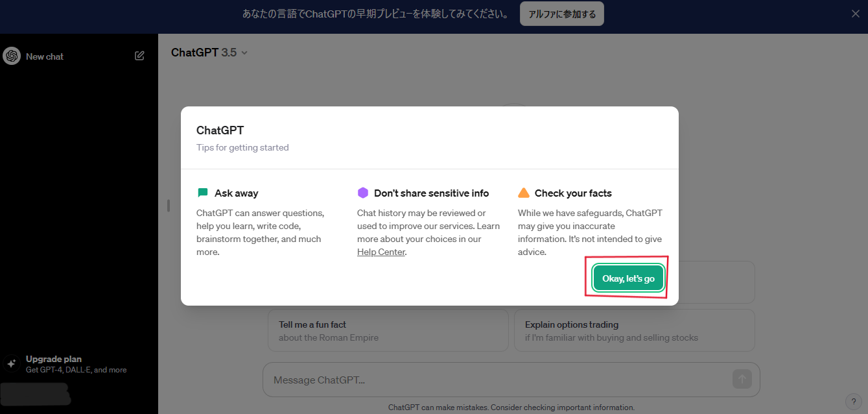Image resolution: width=868 pixels, height=414 pixels.
Task: Click the purple sensitive info hexagon icon
Action: tap(363, 193)
